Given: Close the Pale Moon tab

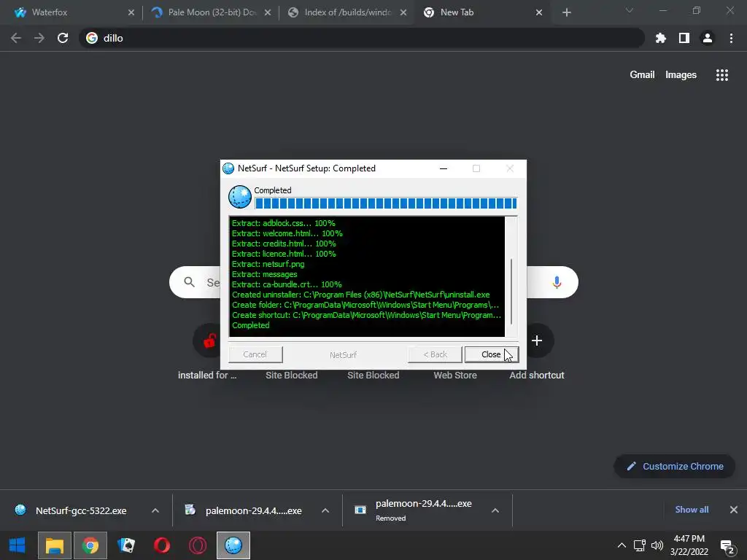Looking at the screenshot, I should pyautogui.click(x=268, y=12).
